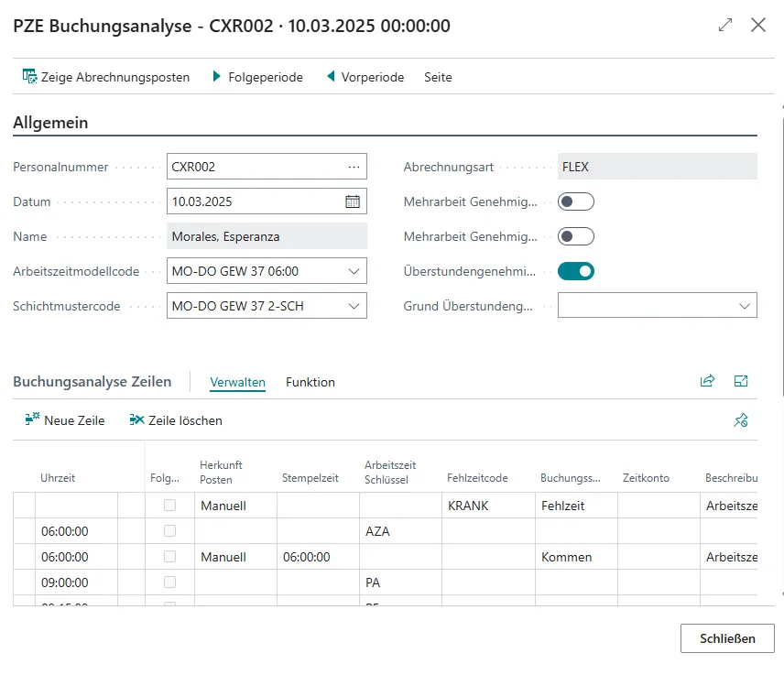The width and height of the screenshot is (784, 675).
Task: Open the Arbeitszeitmodellcode dropdown
Action: 354,271
